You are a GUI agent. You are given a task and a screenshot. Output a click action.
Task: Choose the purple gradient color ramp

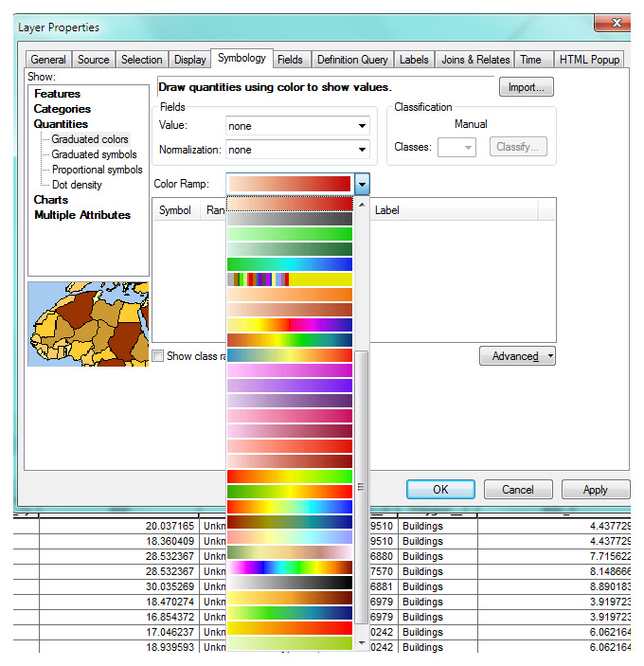click(x=289, y=386)
